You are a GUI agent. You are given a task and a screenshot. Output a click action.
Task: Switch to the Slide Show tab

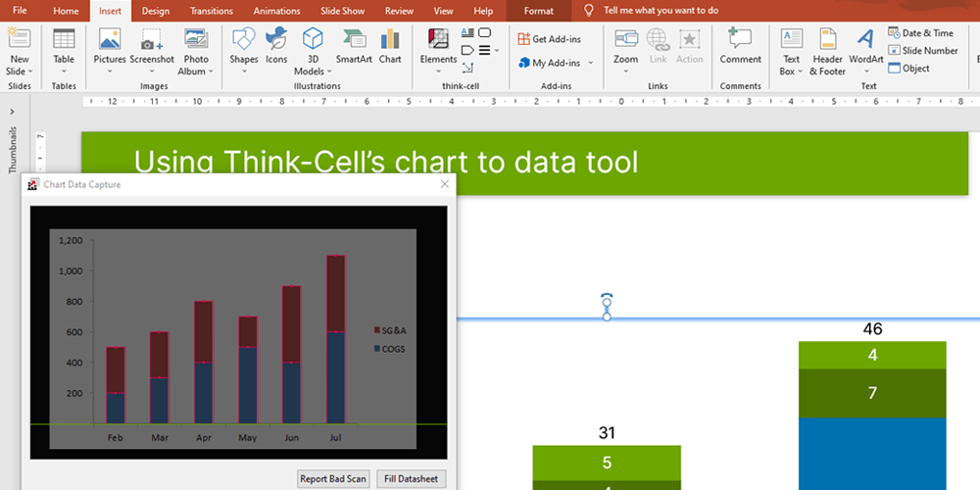[x=342, y=11]
